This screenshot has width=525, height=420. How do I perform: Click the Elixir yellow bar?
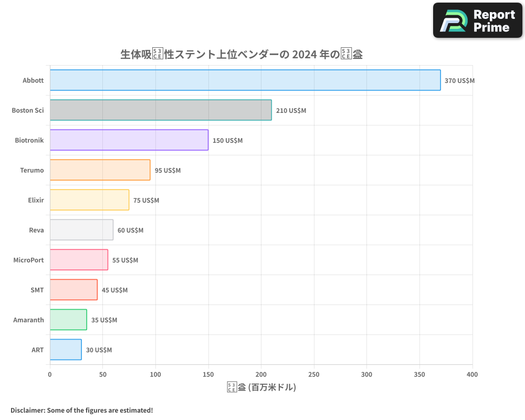pos(89,200)
